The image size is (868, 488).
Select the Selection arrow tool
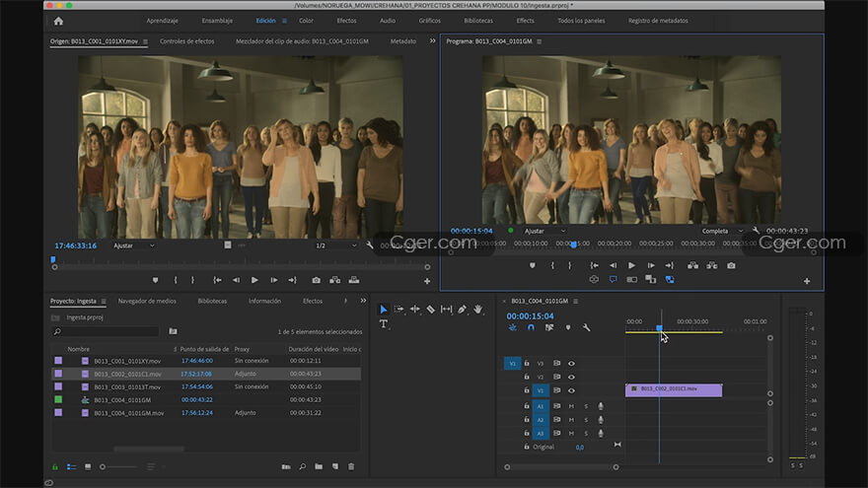pos(383,310)
